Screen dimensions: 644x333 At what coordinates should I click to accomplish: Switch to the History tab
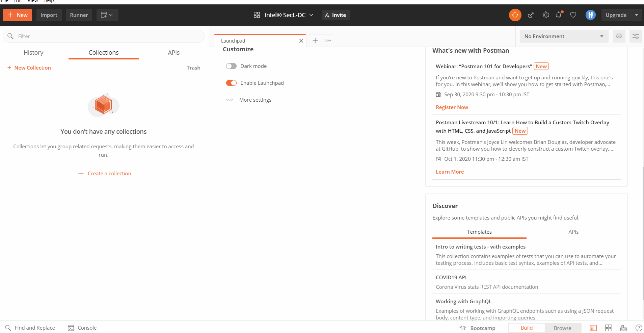(x=33, y=53)
